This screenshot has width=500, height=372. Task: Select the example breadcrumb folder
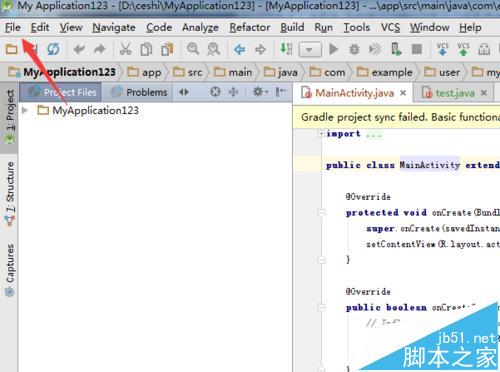tap(384, 72)
